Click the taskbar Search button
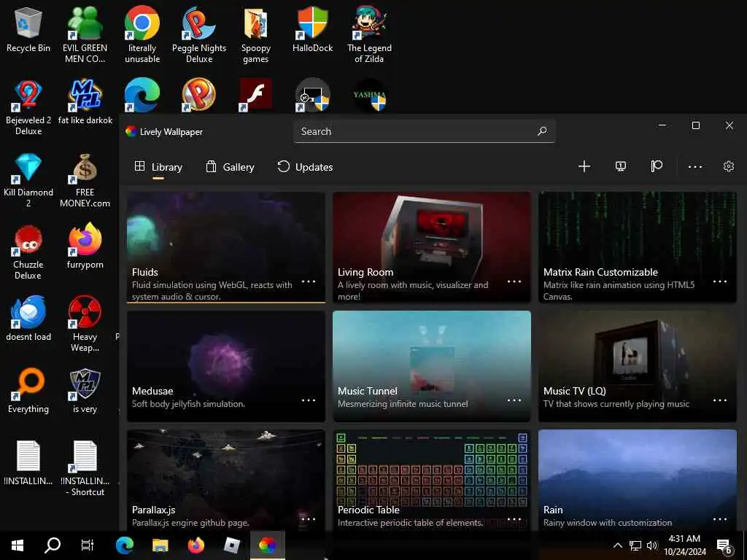Image resolution: width=747 pixels, height=560 pixels. pos(53,545)
